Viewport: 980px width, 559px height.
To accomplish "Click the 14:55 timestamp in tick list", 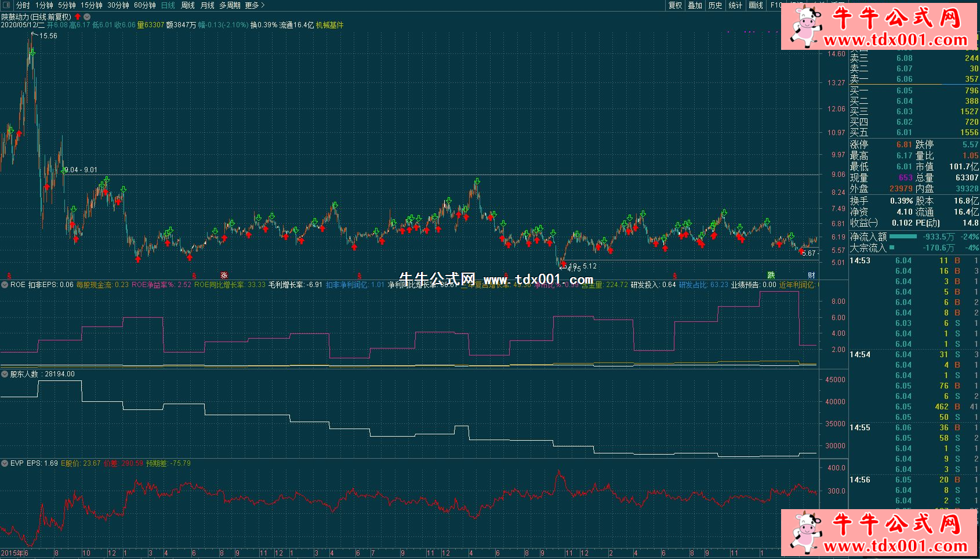I will (x=860, y=428).
